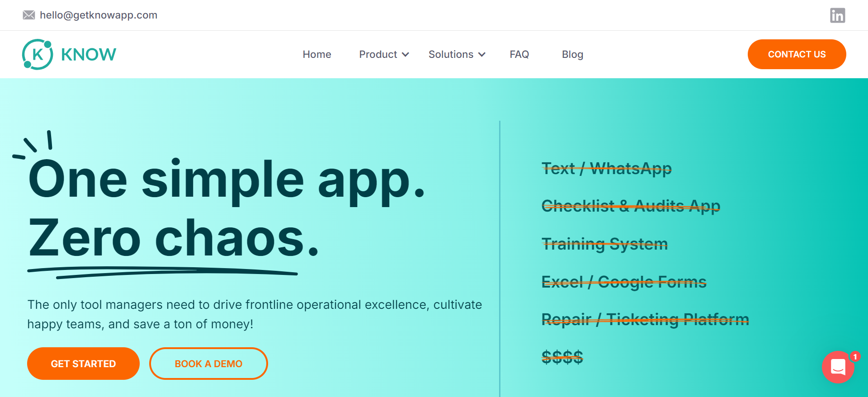868x397 pixels.
Task: Click the KNOW wordmark text
Action: (89, 54)
